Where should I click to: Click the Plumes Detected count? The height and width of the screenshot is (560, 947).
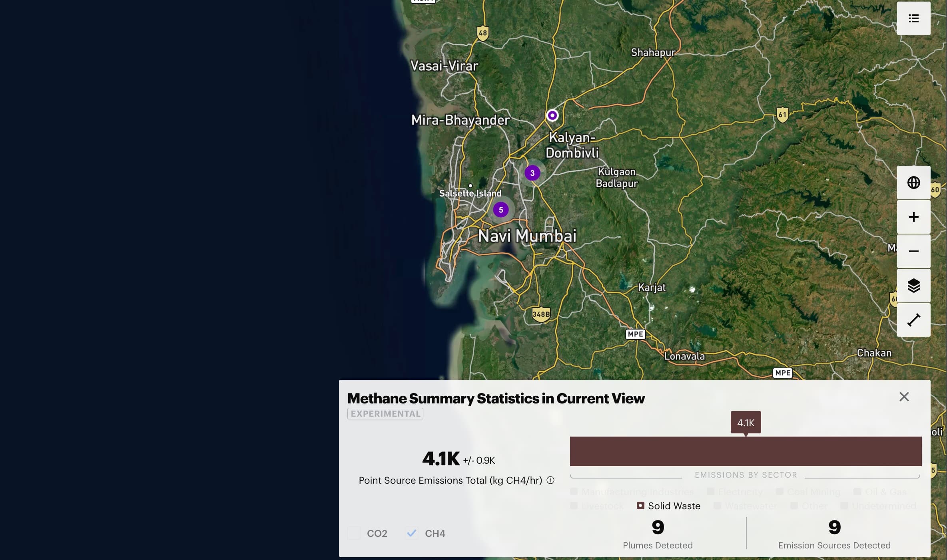click(658, 527)
